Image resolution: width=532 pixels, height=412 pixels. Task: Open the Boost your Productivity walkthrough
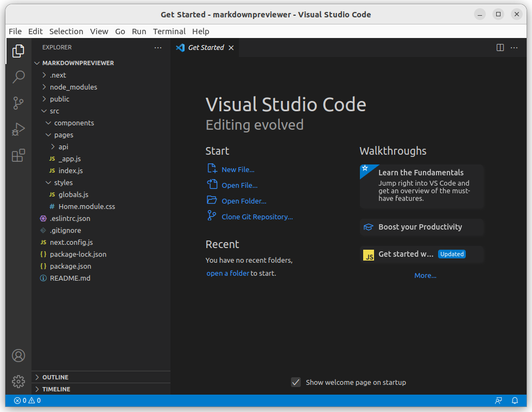[x=421, y=227]
